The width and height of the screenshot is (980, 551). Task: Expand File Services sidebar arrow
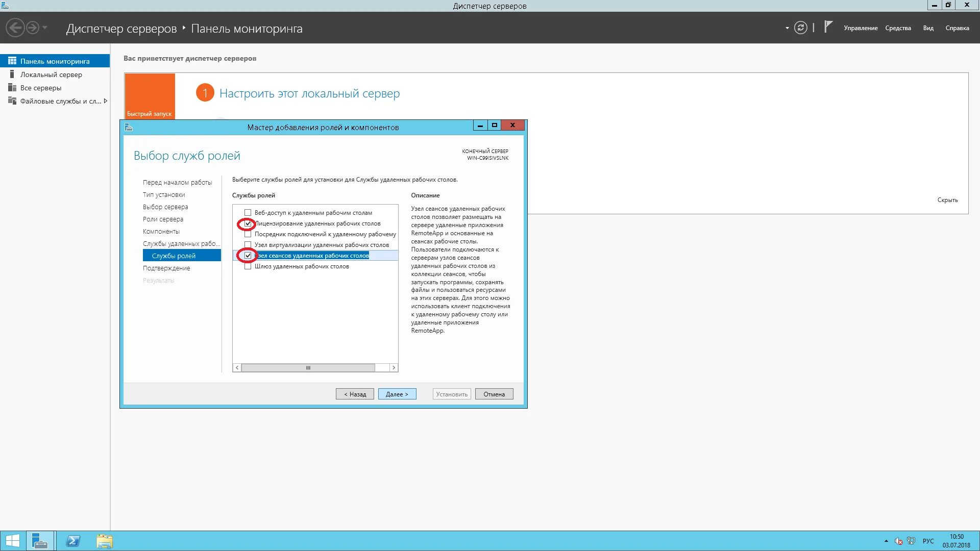(105, 101)
